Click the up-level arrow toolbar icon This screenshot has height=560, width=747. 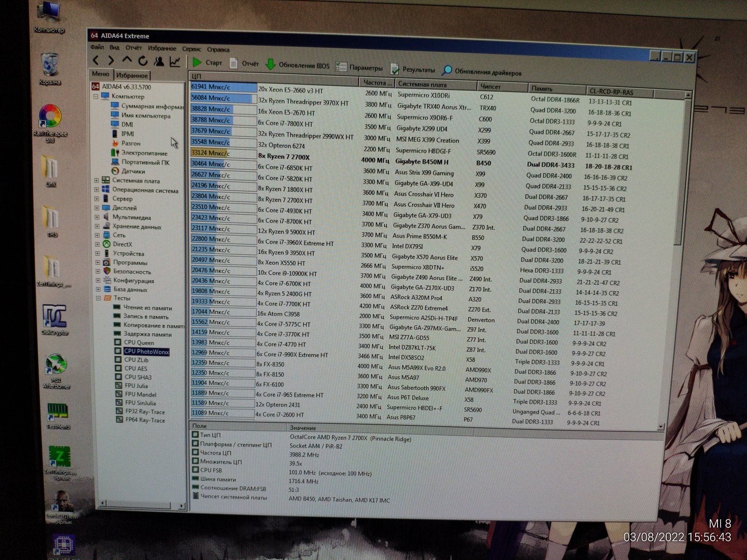coord(127,60)
